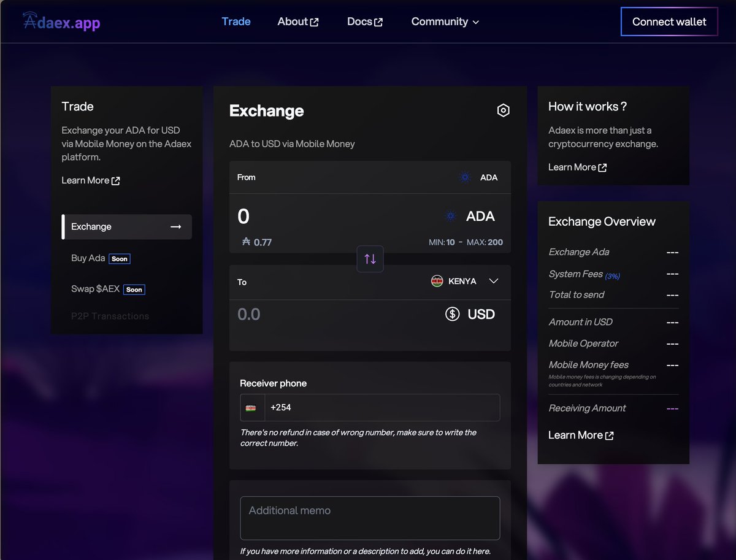Click the swap direction arrows button
This screenshot has width=736, height=560.
tap(370, 259)
